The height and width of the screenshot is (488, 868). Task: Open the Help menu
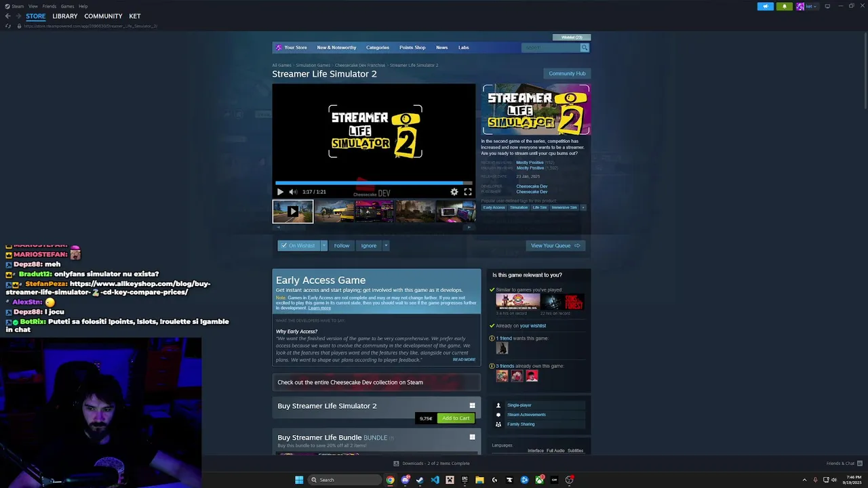[x=83, y=6]
